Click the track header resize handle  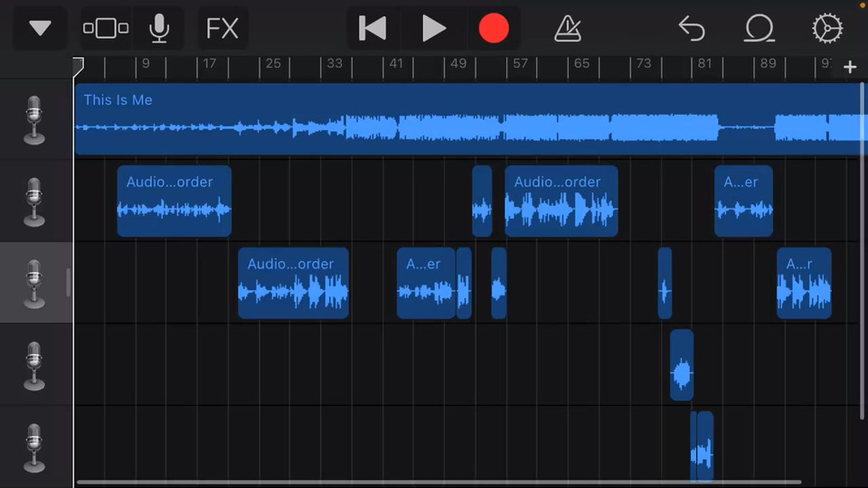pos(68,283)
